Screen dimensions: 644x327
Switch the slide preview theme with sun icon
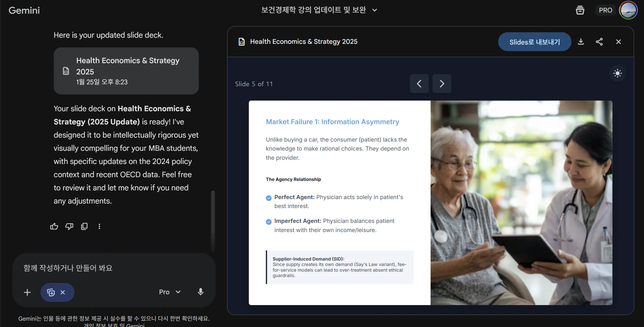tap(617, 73)
